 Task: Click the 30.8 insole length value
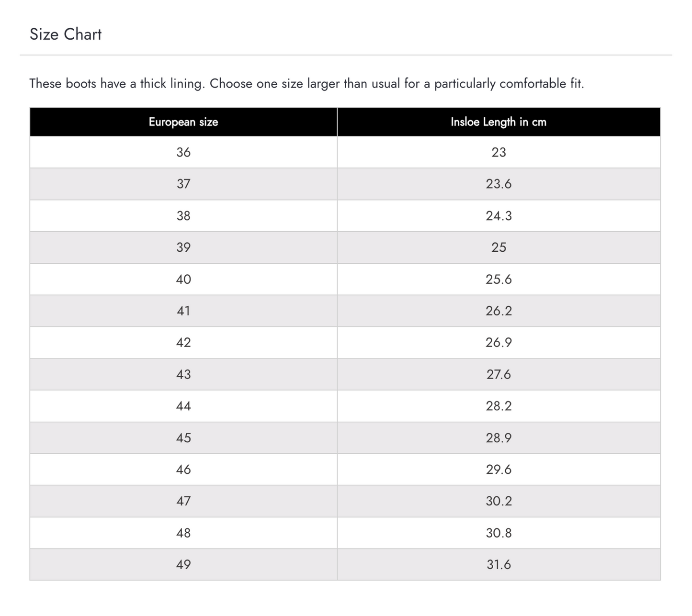(499, 533)
